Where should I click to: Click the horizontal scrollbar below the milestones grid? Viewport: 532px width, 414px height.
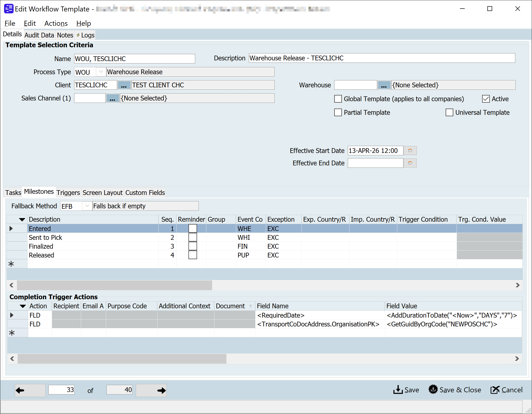(115, 285)
